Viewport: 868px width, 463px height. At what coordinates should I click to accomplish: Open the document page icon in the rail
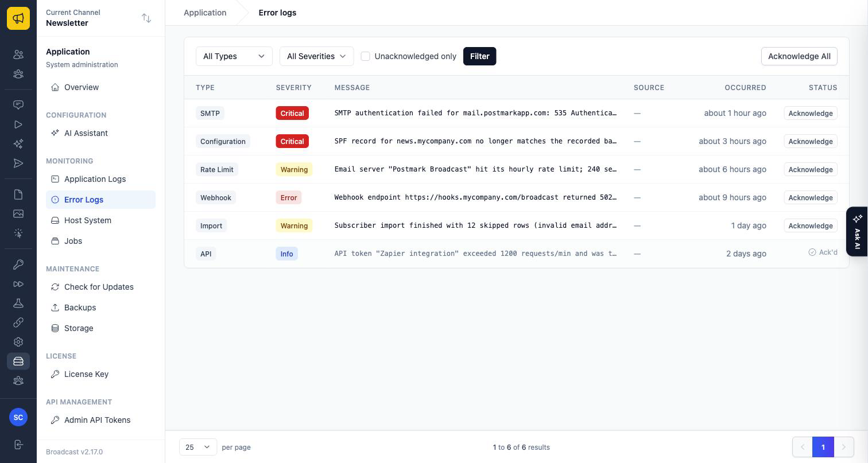18,194
